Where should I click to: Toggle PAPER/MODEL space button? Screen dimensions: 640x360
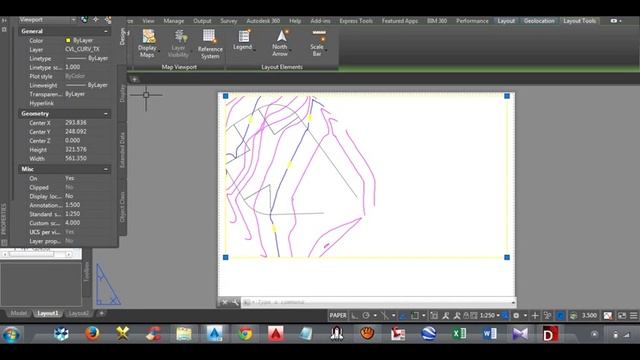[x=338, y=316]
